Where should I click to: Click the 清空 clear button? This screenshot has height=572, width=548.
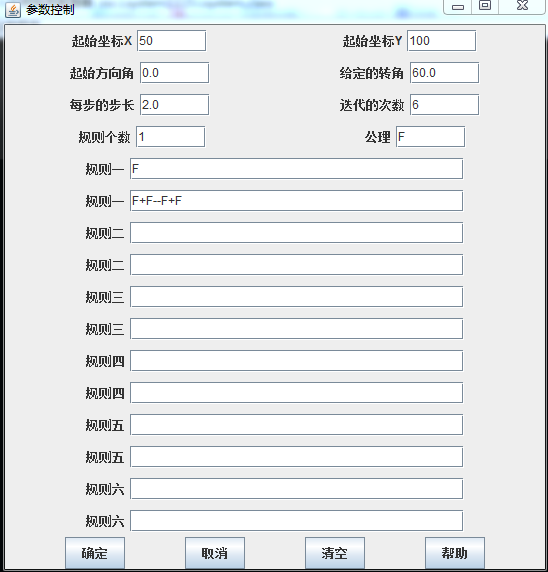point(335,553)
